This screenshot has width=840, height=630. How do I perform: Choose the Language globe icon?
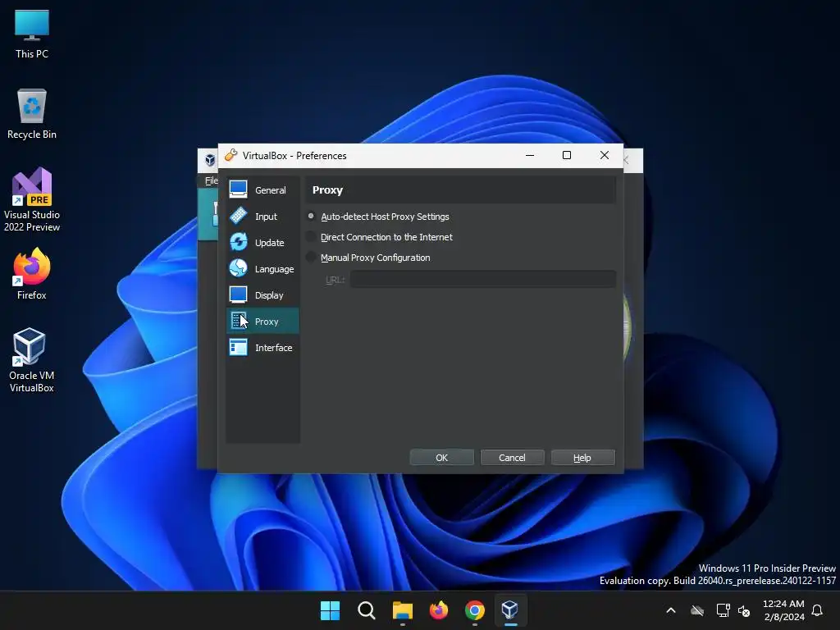(x=239, y=268)
